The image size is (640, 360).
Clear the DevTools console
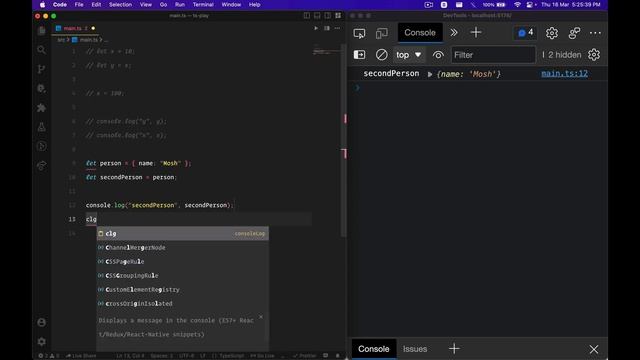tap(382, 55)
